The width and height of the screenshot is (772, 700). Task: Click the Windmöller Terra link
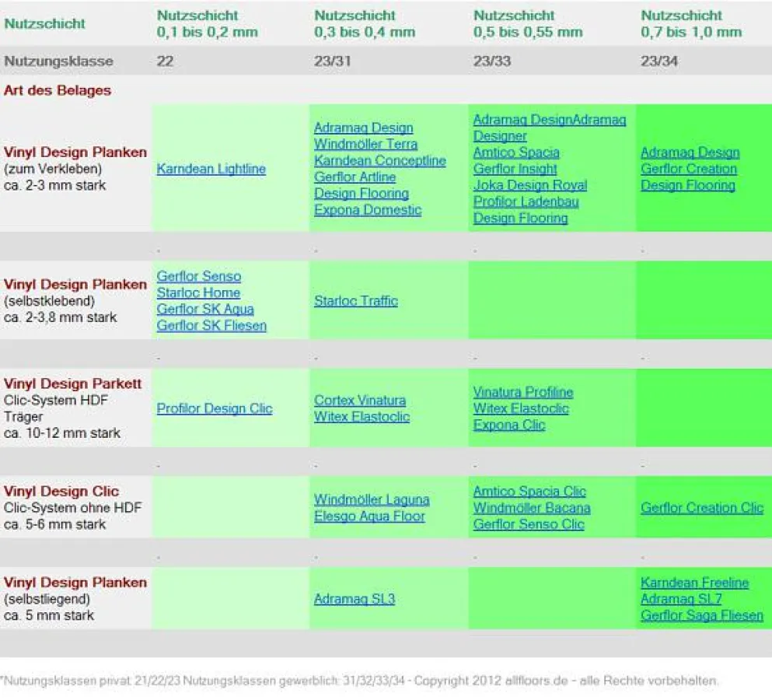pos(365,144)
